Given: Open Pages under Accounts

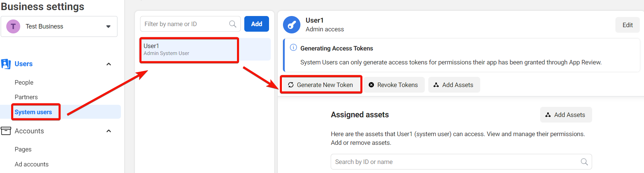Looking at the screenshot, I should (x=23, y=149).
